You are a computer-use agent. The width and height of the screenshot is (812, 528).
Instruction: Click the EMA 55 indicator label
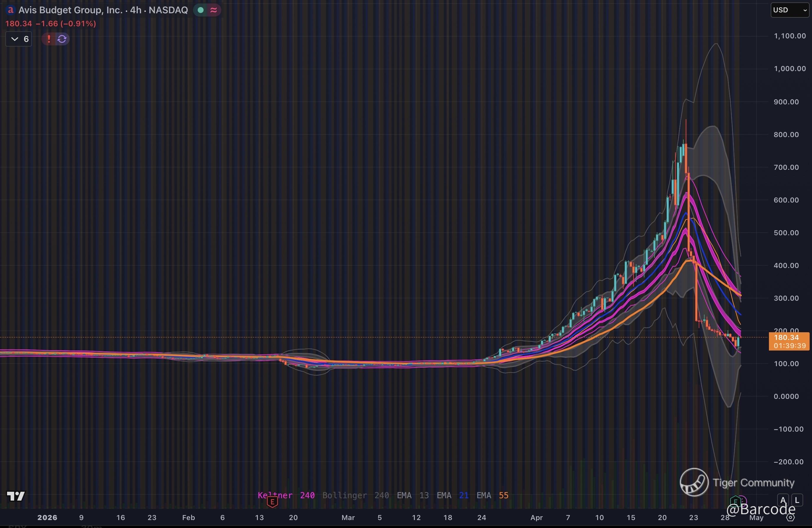(x=492, y=495)
